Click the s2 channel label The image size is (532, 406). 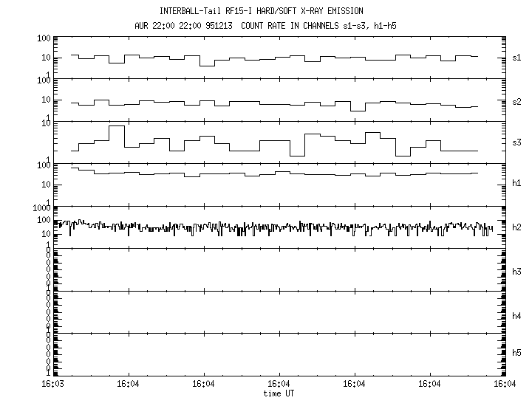tap(516, 101)
